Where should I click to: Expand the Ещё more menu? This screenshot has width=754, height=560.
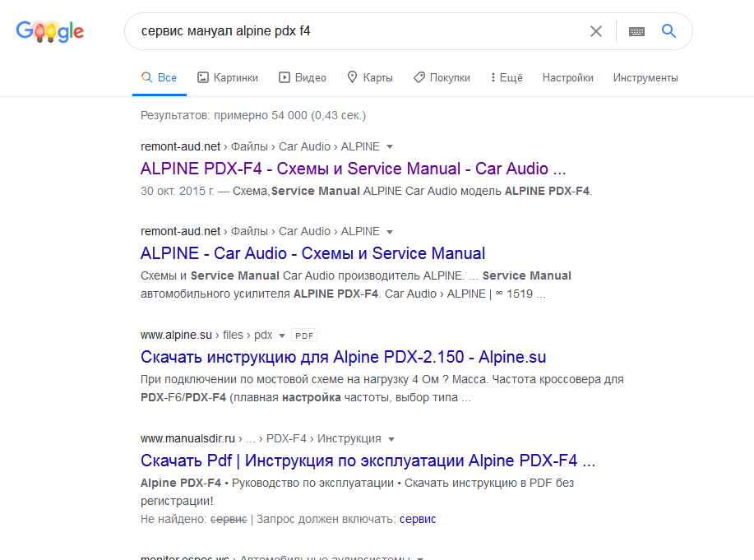click(507, 77)
